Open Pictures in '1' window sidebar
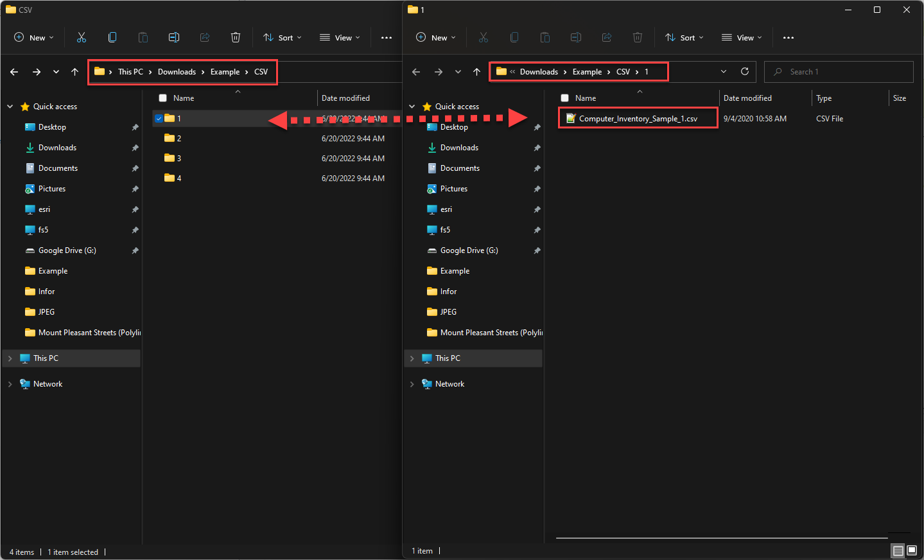 click(x=454, y=189)
